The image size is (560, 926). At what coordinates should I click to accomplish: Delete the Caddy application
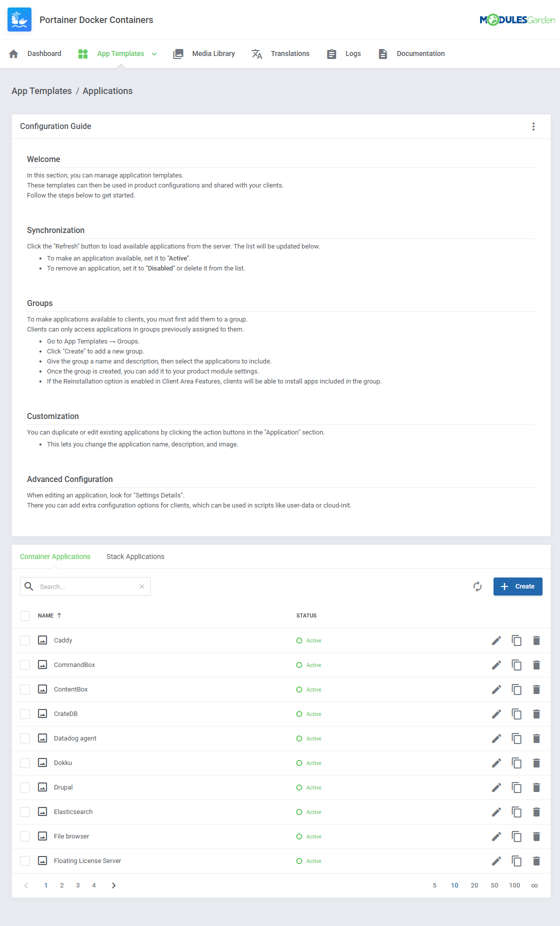pyautogui.click(x=537, y=640)
